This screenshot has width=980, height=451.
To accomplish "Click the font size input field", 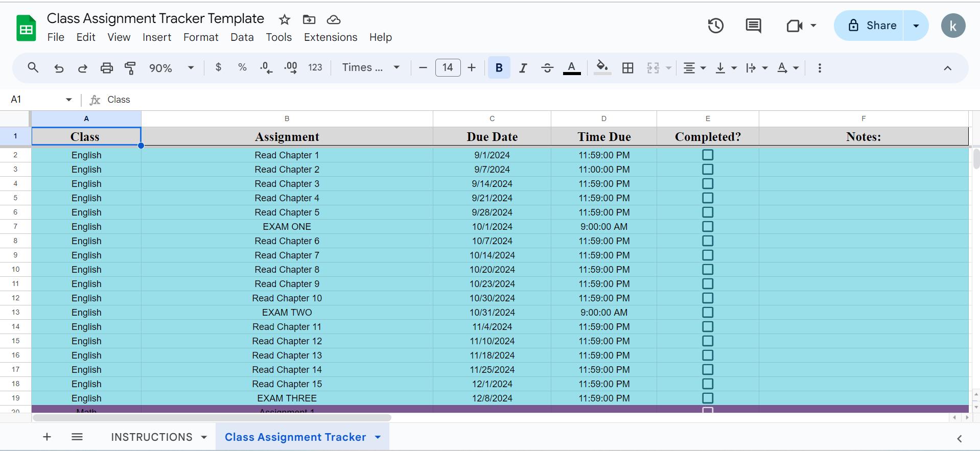I will click(448, 67).
